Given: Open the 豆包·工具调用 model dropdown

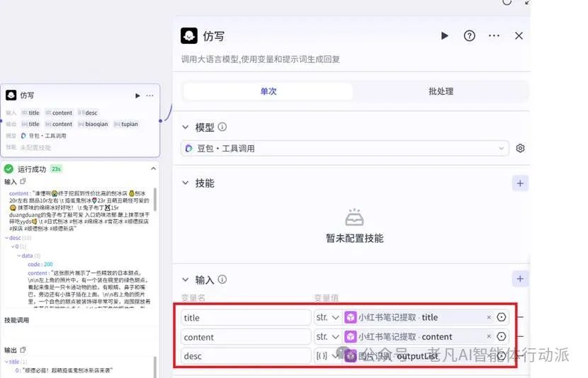Looking at the screenshot, I should tap(344, 149).
